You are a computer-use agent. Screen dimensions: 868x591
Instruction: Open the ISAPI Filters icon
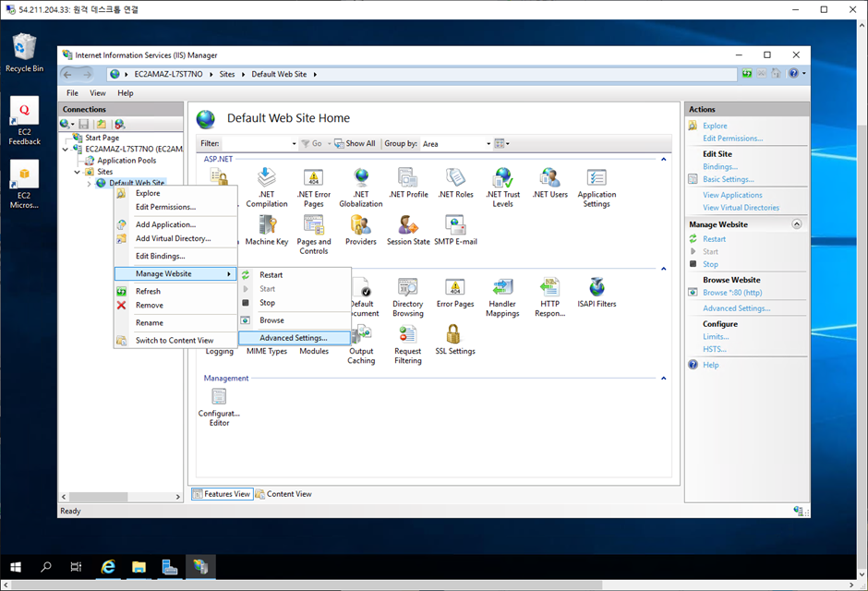pyautogui.click(x=597, y=292)
